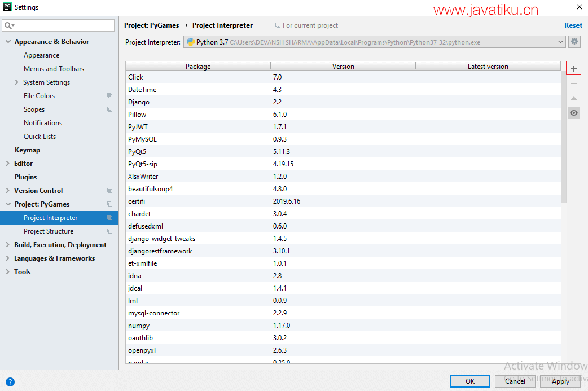Select the PyJWT package row
The height and width of the screenshot is (391, 588).
tap(343, 126)
